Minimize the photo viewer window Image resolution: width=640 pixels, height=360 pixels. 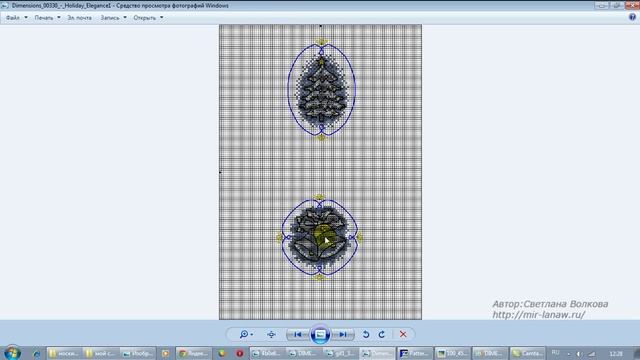click(602, 5)
